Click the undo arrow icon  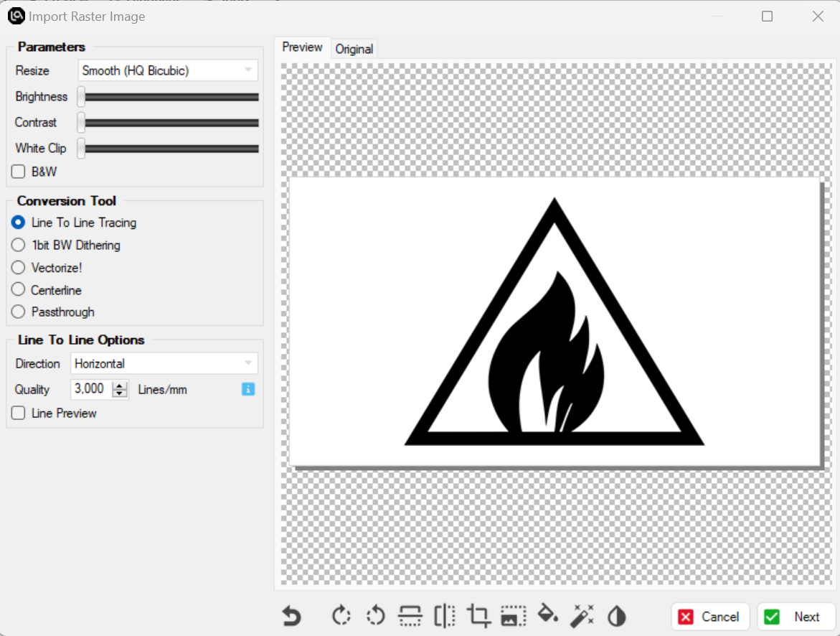[291, 616]
